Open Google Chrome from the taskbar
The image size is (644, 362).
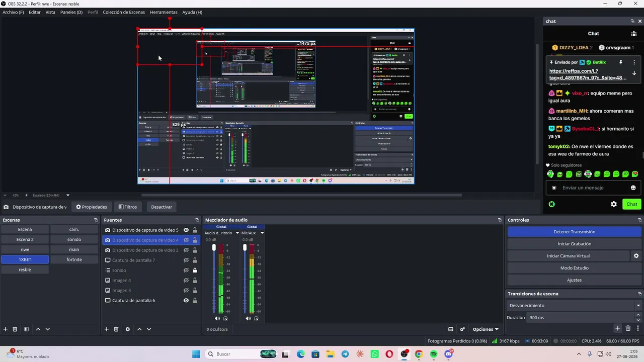tap(419, 354)
